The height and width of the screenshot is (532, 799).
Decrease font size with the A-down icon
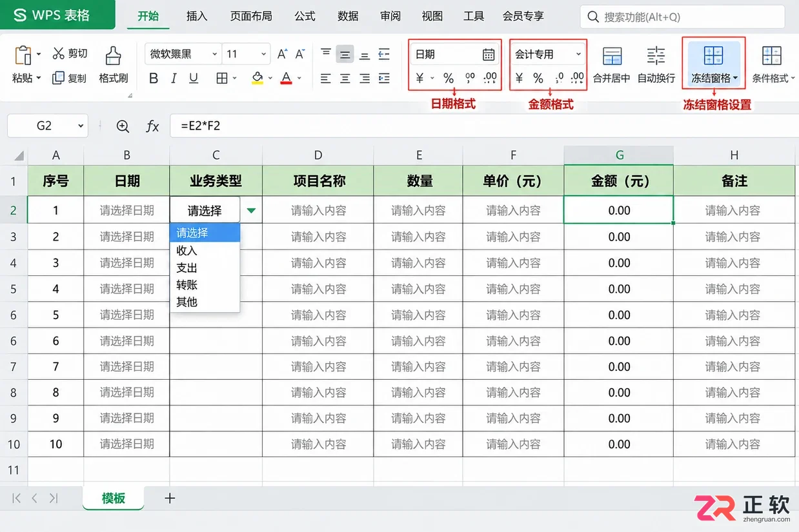tap(300, 54)
